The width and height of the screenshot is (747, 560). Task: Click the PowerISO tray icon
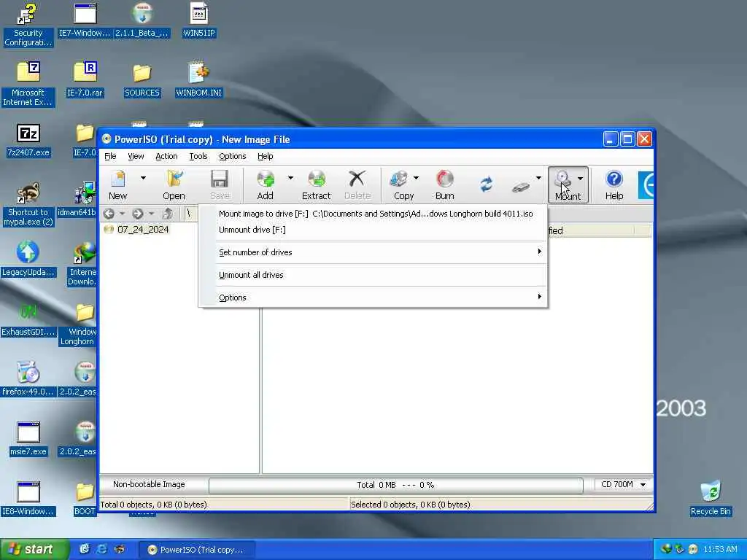click(x=693, y=550)
